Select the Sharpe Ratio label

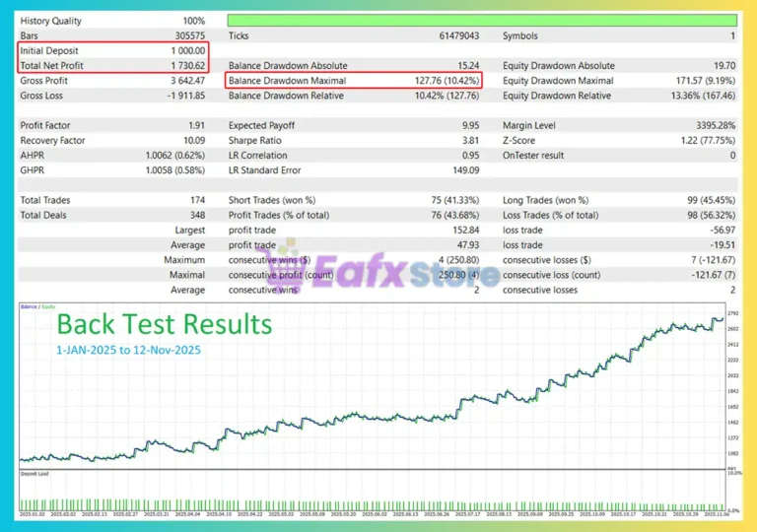[255, 141]
